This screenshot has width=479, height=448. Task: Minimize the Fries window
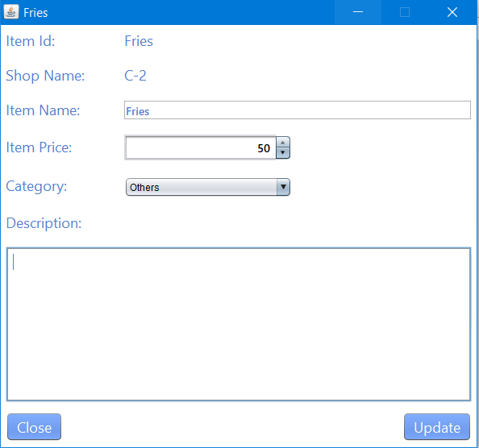click(358, 12)
